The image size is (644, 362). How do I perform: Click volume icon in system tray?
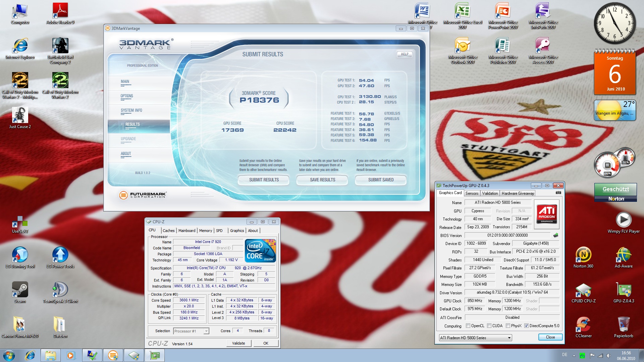[x=609, y=355]
